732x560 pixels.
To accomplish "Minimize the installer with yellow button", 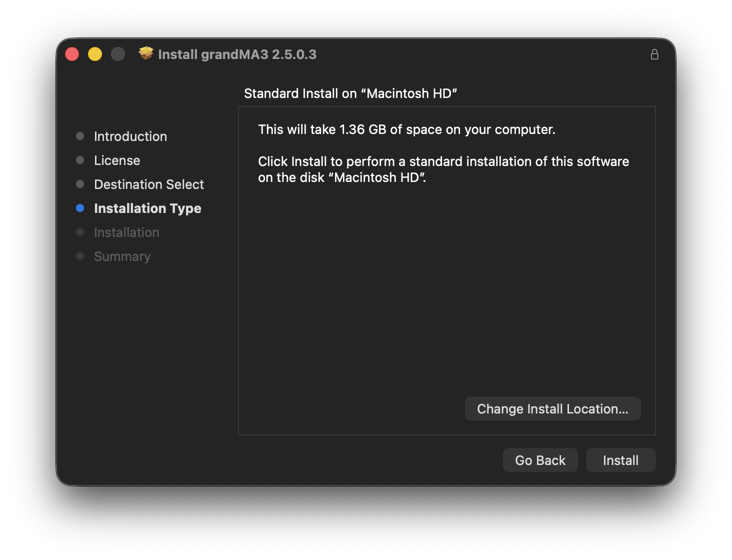I will click(x=95, y=54).
